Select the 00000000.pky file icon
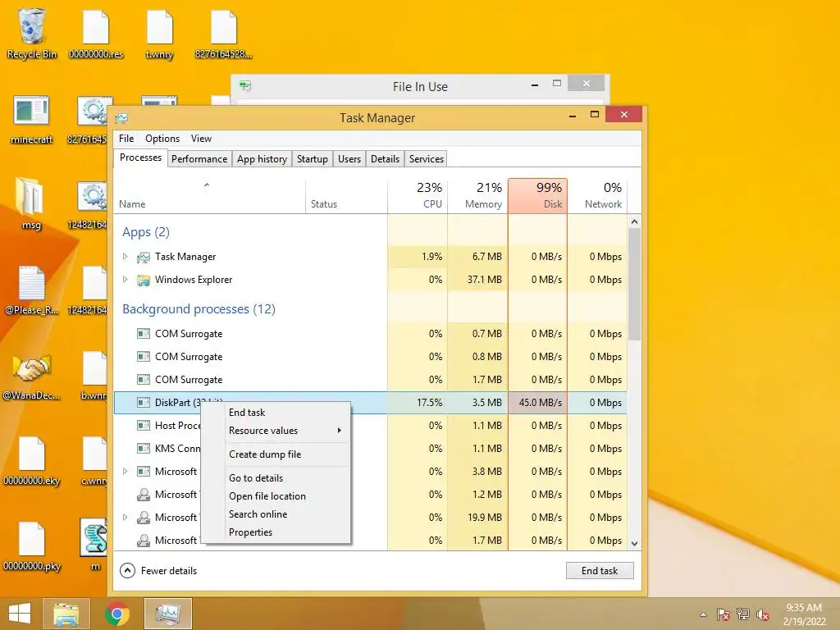 pyautogui.click(x=32, y=546)
